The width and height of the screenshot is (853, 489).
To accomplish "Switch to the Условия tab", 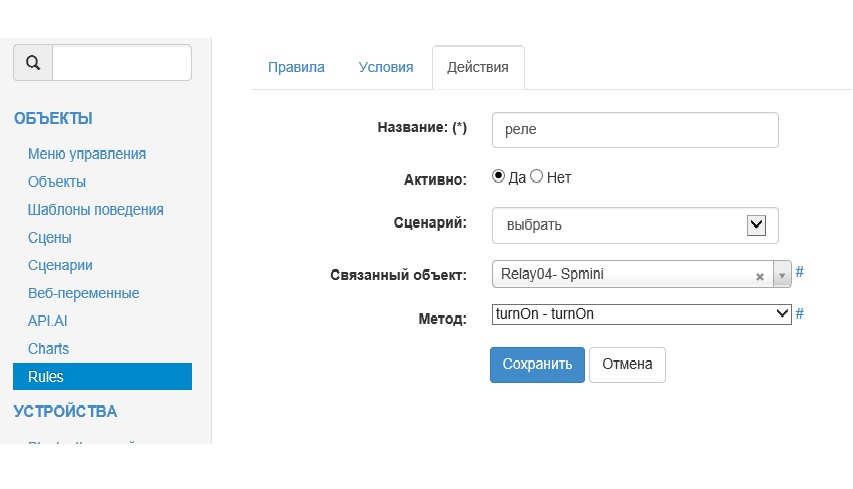I will [385, 67].
